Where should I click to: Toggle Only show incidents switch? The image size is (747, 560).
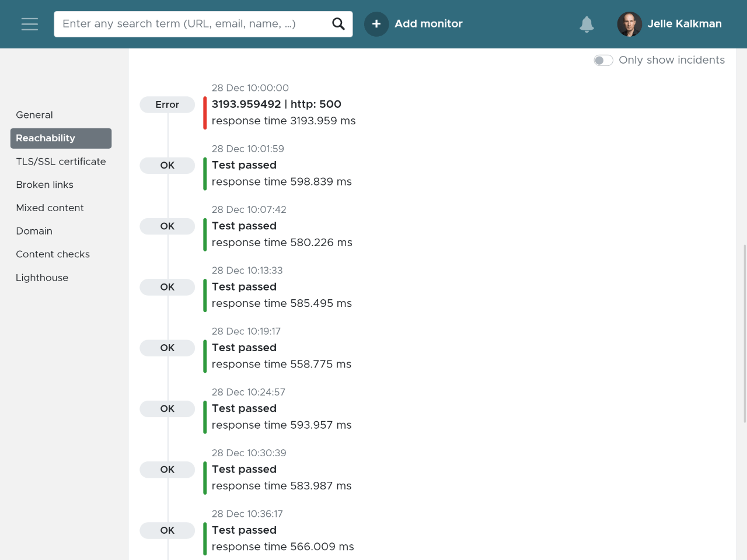603,60
